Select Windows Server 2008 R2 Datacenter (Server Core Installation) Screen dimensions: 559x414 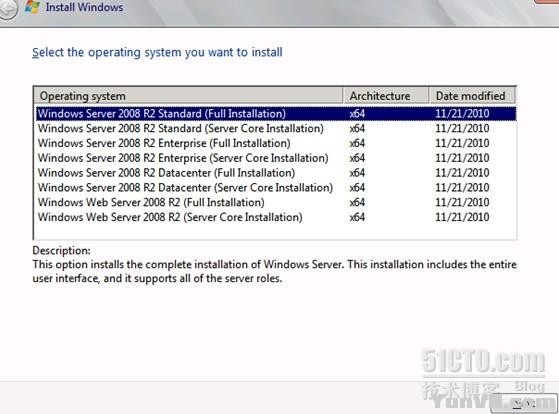click(276, 188)
